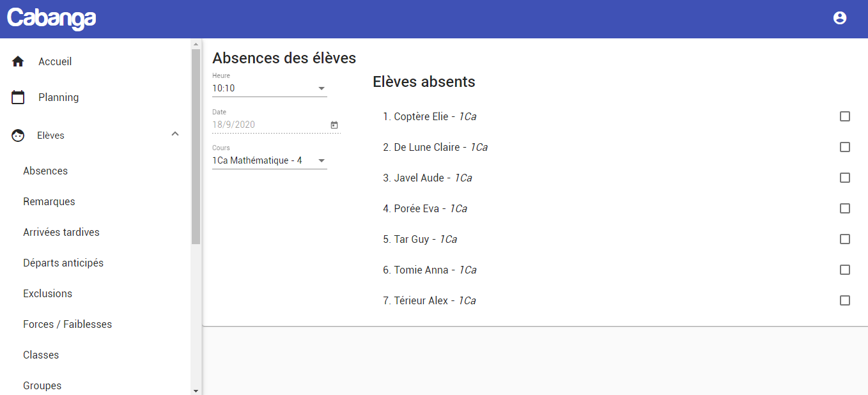Check the box for Térieur Alex
This screenshot has width=868, height=395.
[845, 300]
